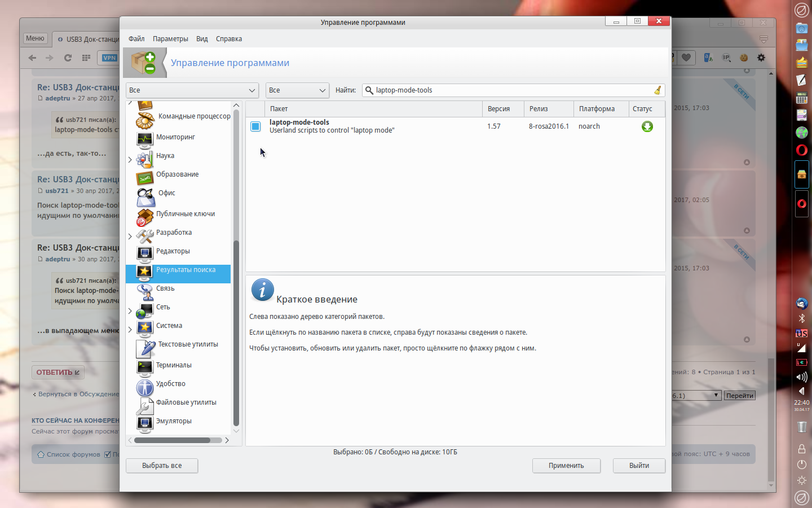Click the browser gear settings icon
812x508 pixels.
click(761, 58)
